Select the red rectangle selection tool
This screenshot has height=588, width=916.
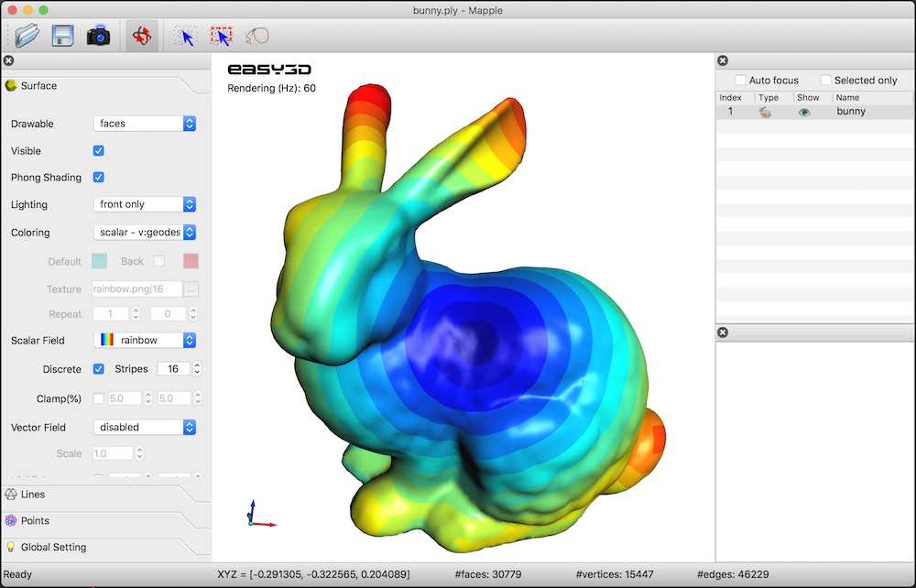click(221, 37)
